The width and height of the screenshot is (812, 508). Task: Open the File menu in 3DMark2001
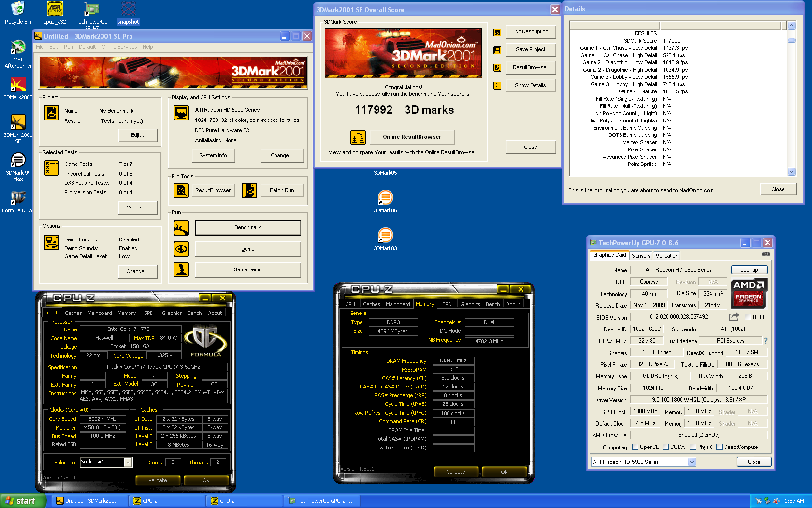pyautogui.click(x=40, y=47)
